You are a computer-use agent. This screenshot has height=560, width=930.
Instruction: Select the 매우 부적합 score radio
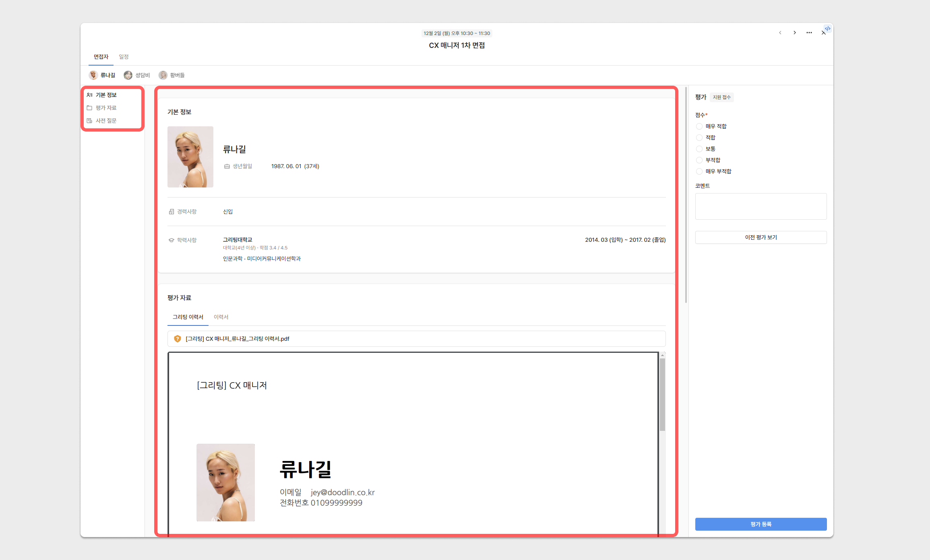click(x=699, y=171)
